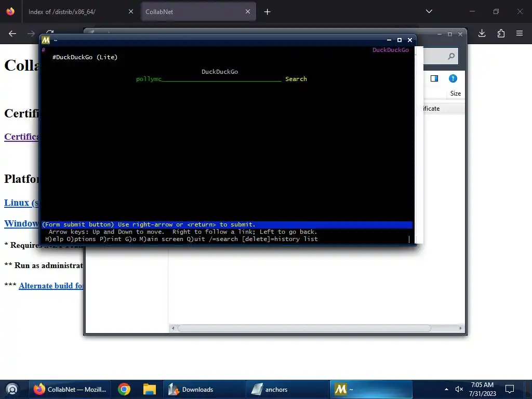Toggle the preview pane icon in Explorer
The image size is (532, 399).
[x=434, y=79]
